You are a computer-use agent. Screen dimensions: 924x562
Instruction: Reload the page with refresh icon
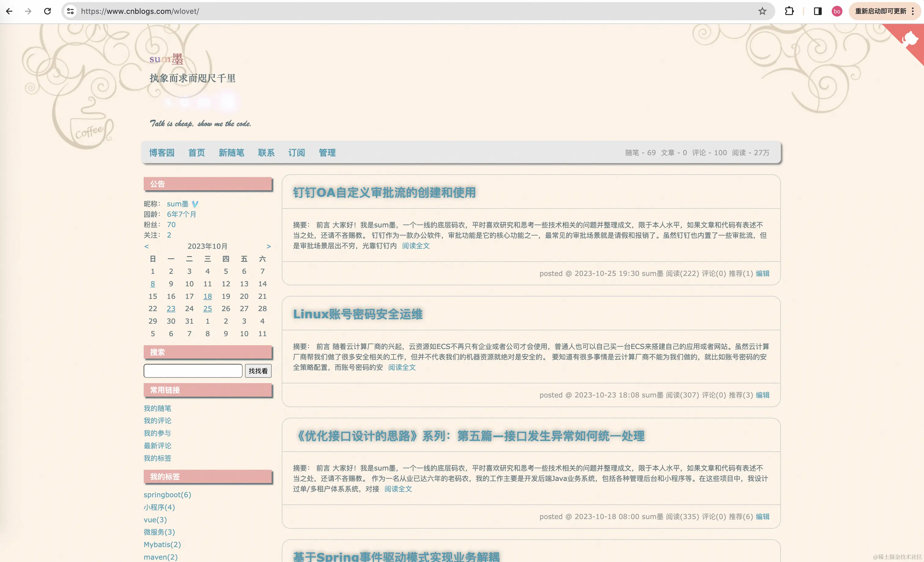coord(47,11)
